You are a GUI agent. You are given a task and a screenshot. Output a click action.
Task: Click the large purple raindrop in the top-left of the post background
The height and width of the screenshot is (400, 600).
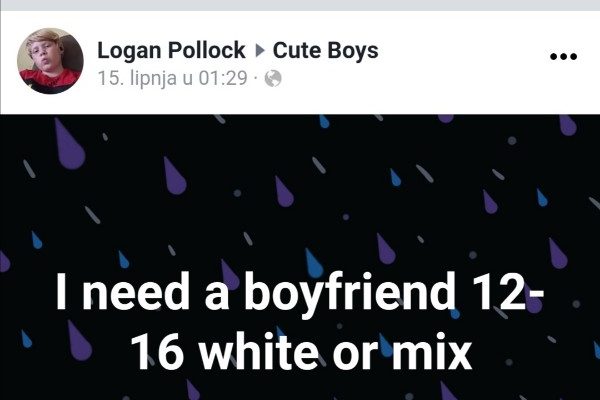tap(69, 144)
